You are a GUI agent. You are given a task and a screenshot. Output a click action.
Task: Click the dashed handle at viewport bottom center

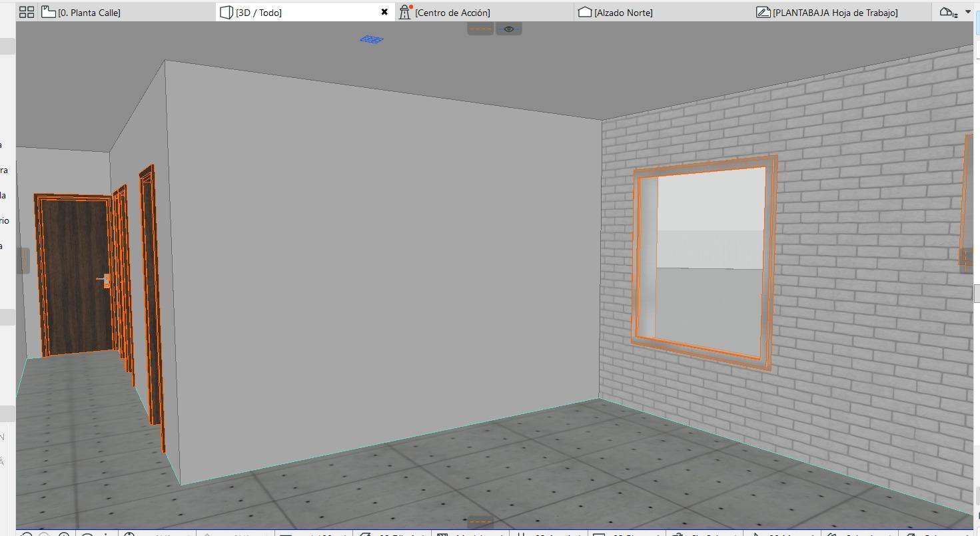tap(480, 521)
